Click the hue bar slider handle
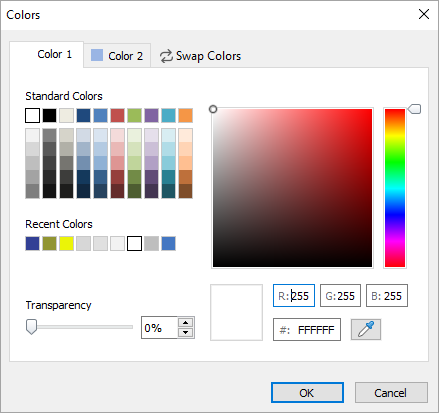The image size is (439, 413). click(x=414, y=109)
